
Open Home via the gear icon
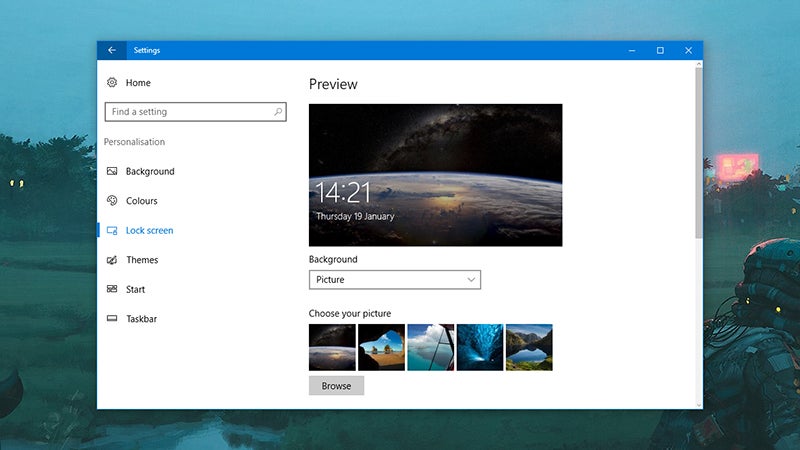[112, 82]
